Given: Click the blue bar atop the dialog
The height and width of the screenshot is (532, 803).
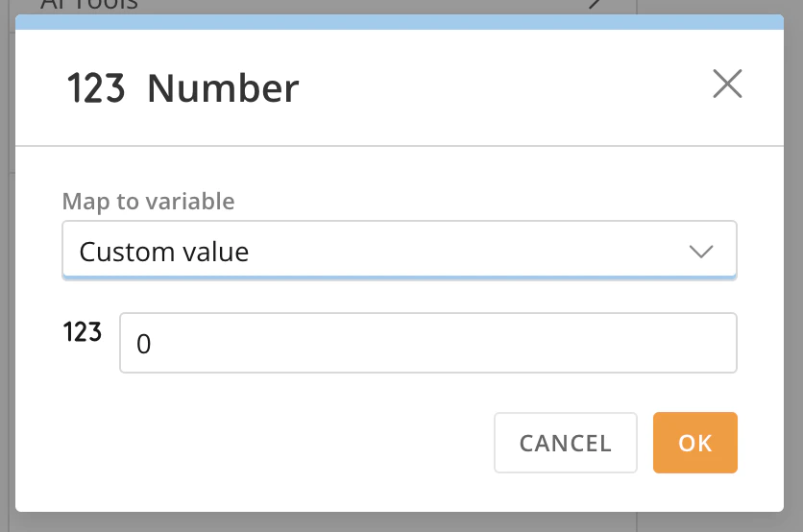Looking at the screenshot, I should coord(400,22).
